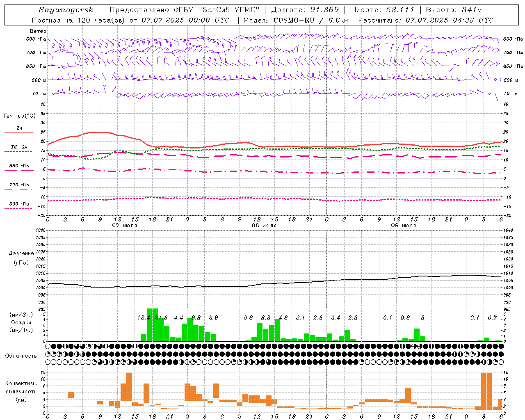Select the "Высота: 341м" elevation text
This screenshot has height=420, width=525.
(x=454, y=10)
